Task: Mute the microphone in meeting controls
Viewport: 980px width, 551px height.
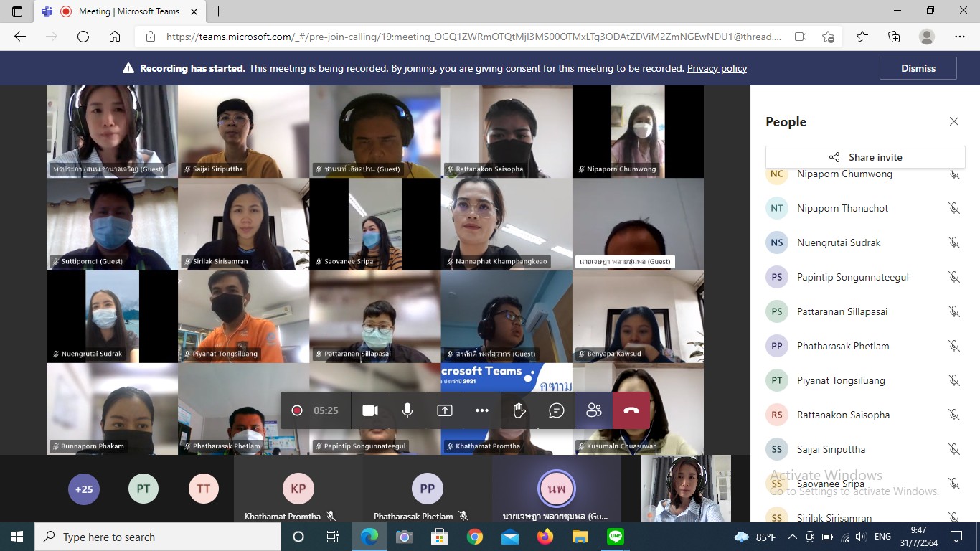Action: (407, 410)
